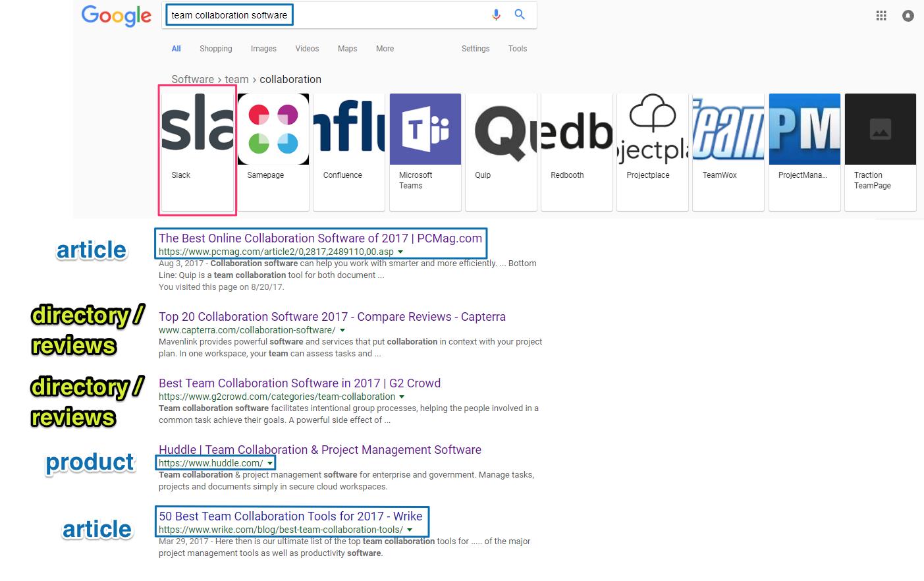The height and width of the screenshot is (581, 924).
Task: Open the PCMag Best Online Collaboration Software result
Action: (x=320, y=238)
